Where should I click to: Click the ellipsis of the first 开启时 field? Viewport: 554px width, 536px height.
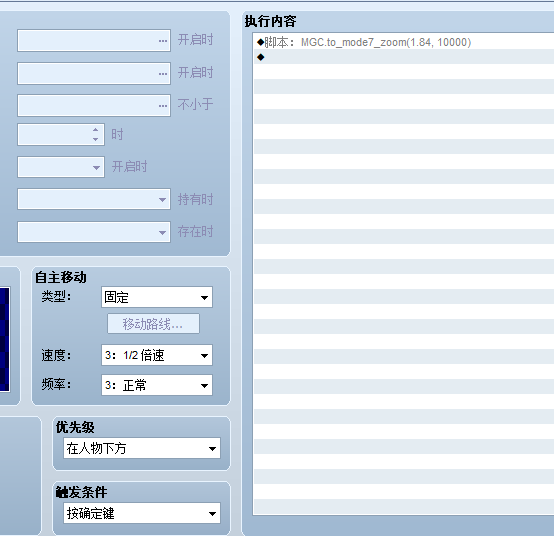pyautogui.click(x=163, y=41)
